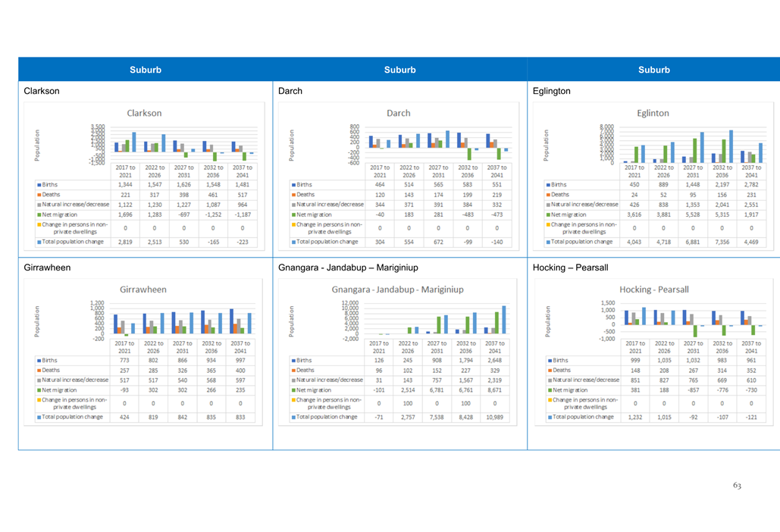Click the middle Suburb column header
Screen dimensions: 780x532
[399, 70]
